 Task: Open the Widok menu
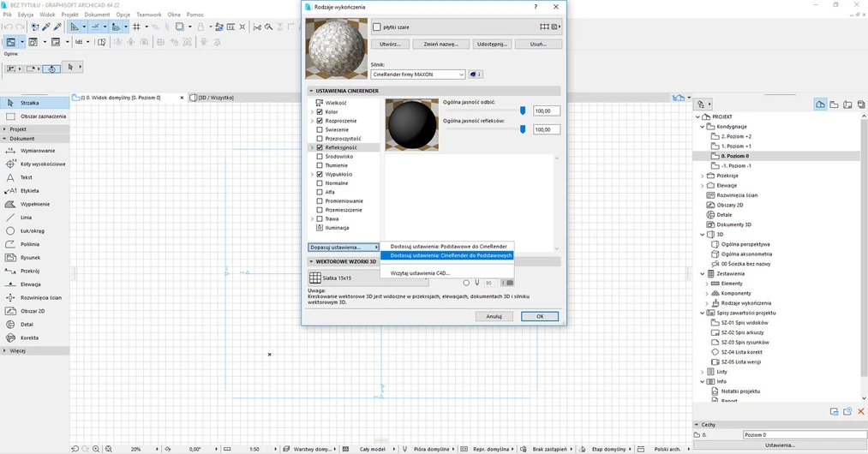click(x=47, y=15)
